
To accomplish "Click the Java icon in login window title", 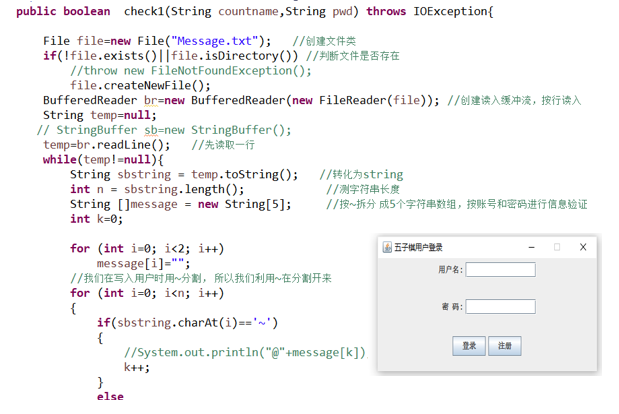I will pos(387,247).
